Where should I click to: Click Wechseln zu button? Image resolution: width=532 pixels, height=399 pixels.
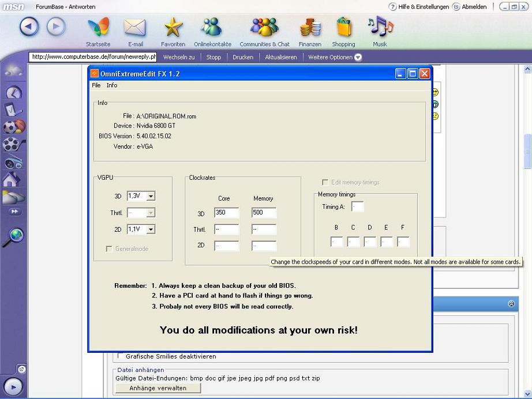pos(179,57)
